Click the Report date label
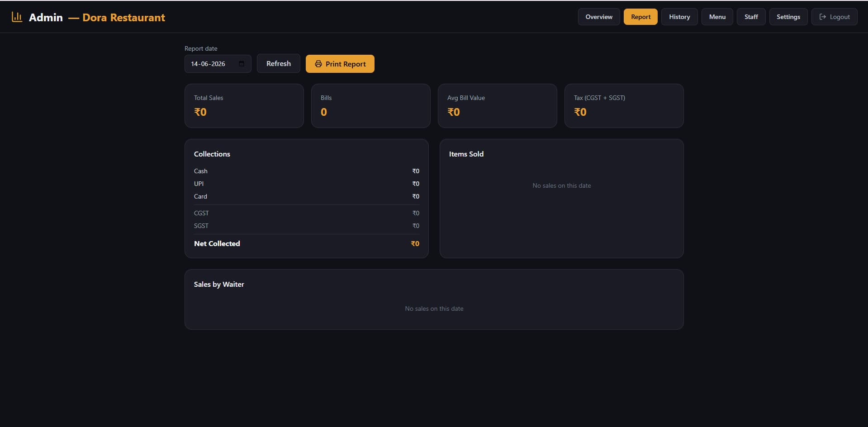868x427 pixels. coord(201,48)
